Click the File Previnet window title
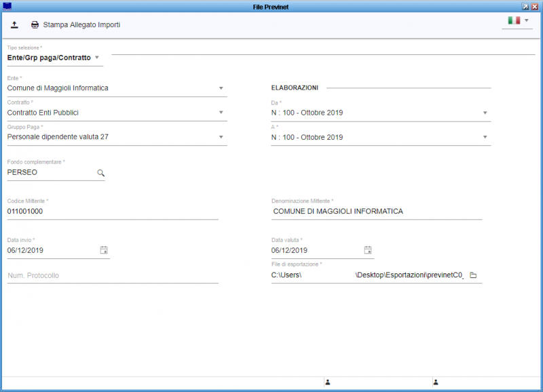543x392 pixels. pyautogui.click(x=271, y=7)
